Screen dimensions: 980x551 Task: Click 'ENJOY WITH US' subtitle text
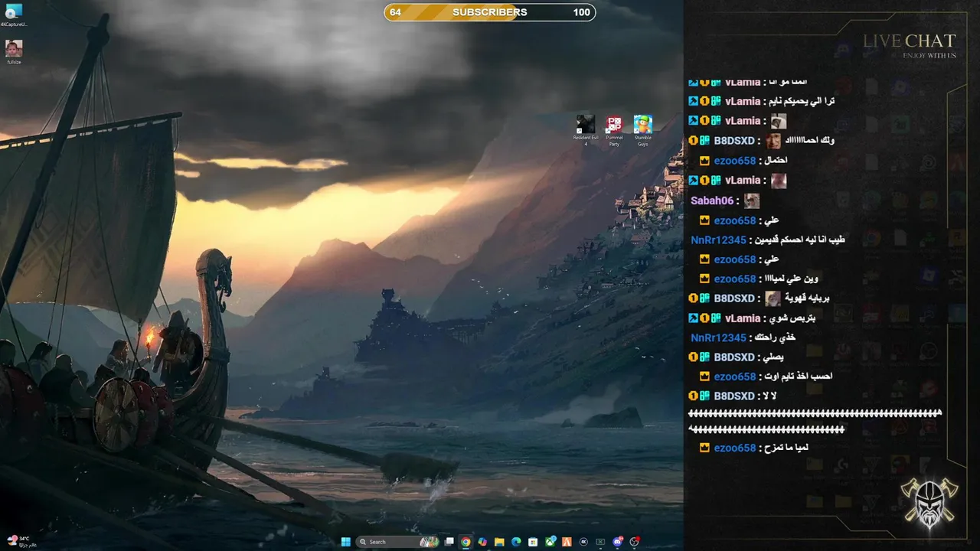pyautogui.click(x=929, y=55)
